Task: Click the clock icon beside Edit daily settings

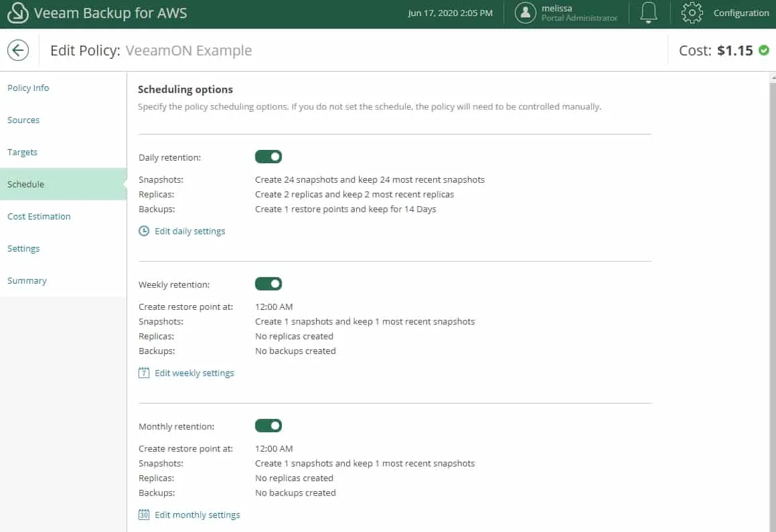Action: (143, 231)
